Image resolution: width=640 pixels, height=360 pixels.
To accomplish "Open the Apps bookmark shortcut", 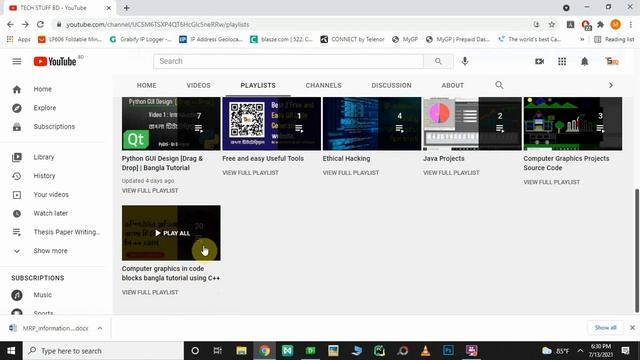I will [19, 40].
